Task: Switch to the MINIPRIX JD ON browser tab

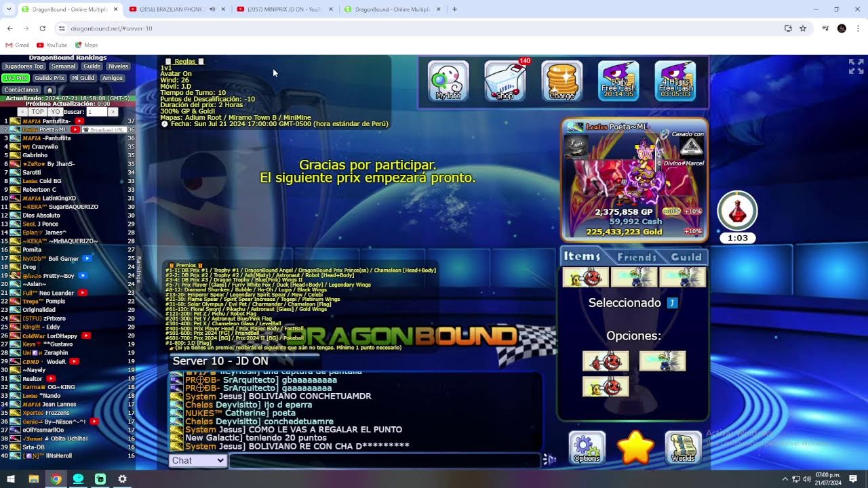Action: click(x=285, y=9)
